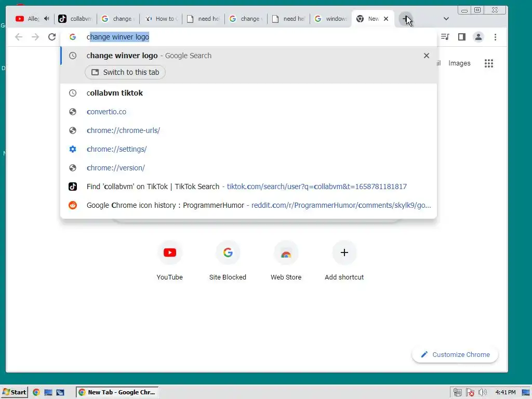Switch to the 'window' Google tab
532x399 pixels.
click(331, 19)
